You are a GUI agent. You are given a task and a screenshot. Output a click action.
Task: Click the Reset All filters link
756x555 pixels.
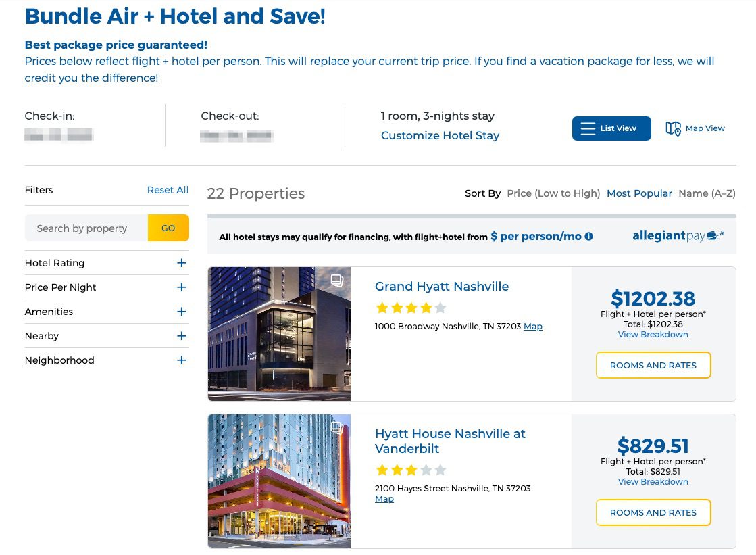tap(167, 190)
